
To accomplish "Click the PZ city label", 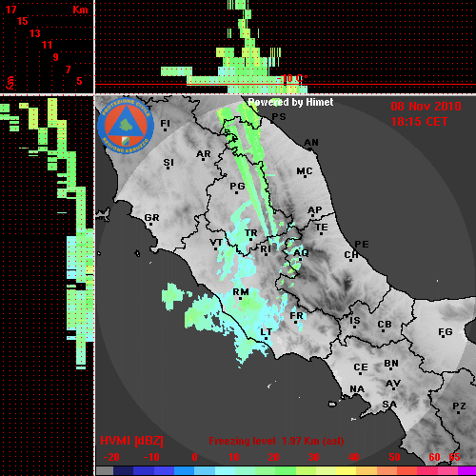I will [x=459, y=406].
